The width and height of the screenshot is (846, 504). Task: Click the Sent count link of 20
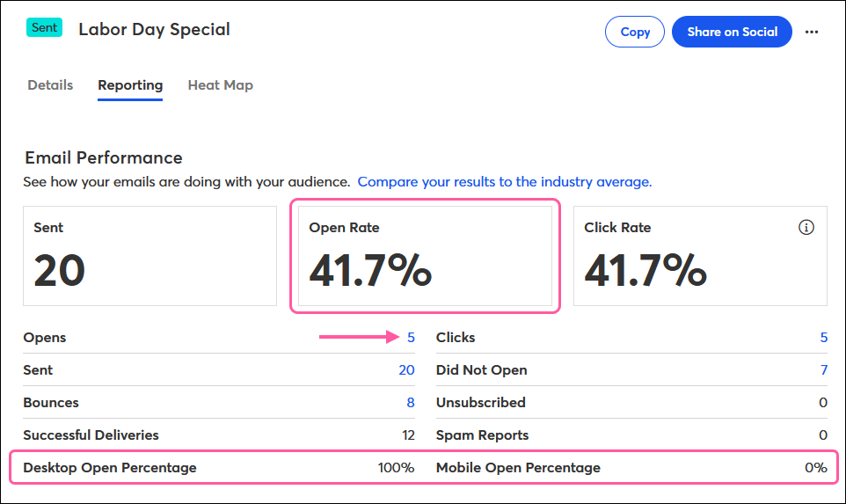[x=406, y=370]
